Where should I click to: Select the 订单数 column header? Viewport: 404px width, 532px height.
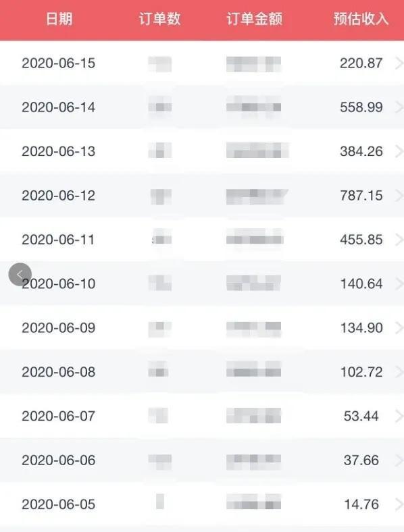pos(159,19)
